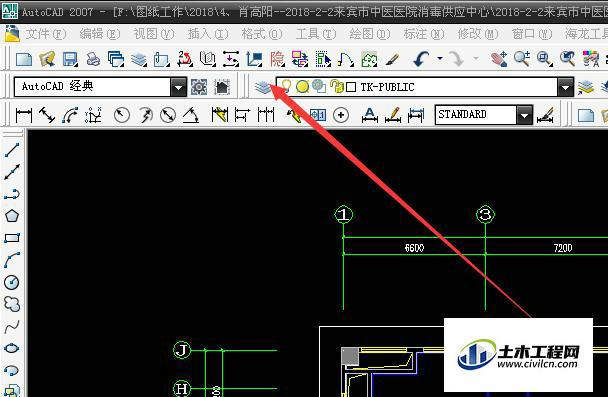Toggle layer TK-PUBLIC on/off lightbulb
Screen dimensions: 608x397
286,86
